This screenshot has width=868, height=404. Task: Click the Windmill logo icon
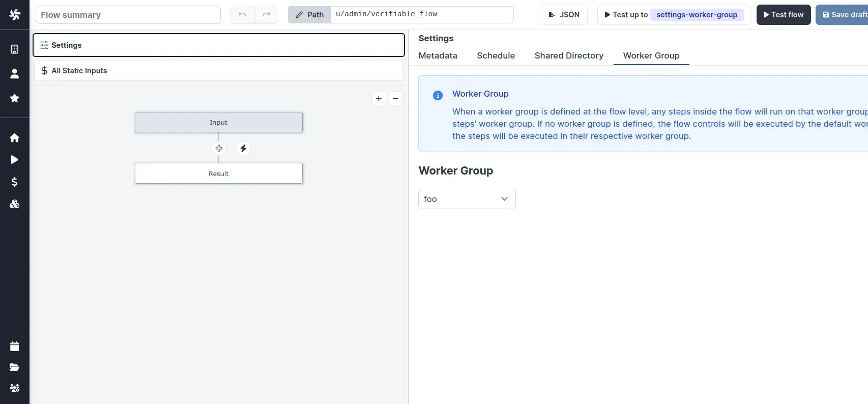15,15
